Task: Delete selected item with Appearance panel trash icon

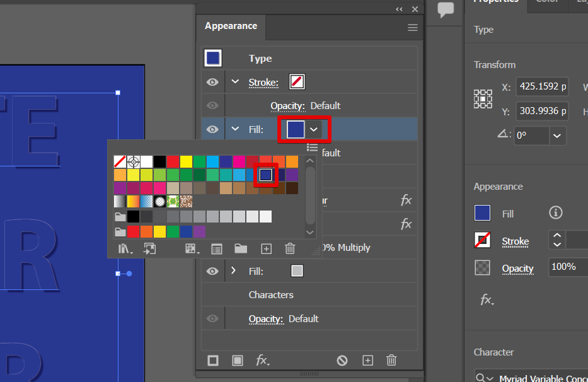Action: point(391,361)
